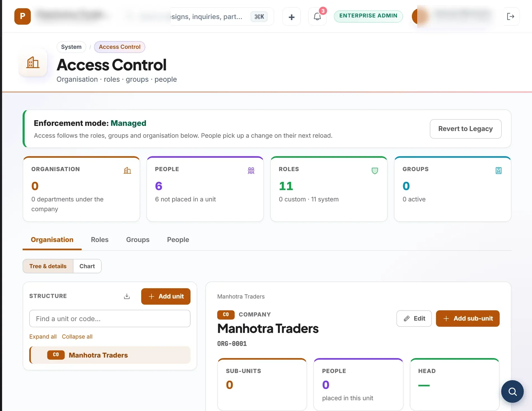Screen dimensions: 532x411
Task: Click the Access Control breadcrumb pill
Action: pyautogui.click(x=120, y=47)
